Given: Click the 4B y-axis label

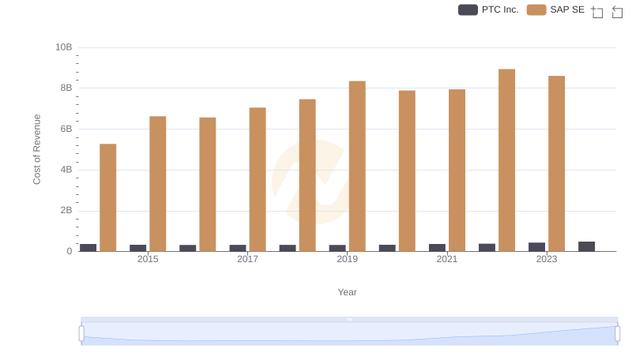Looking at the screenshot, I should point(66,170).
